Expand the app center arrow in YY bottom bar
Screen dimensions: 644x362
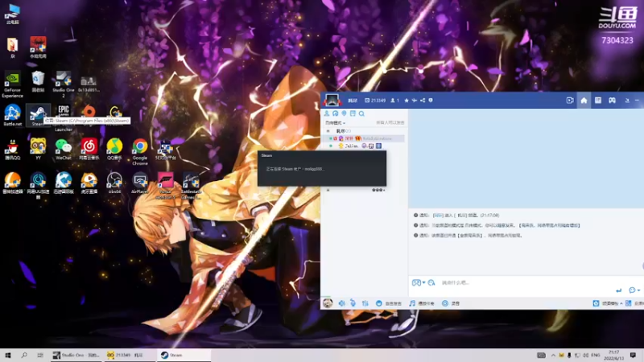click(x=621, y=303)
